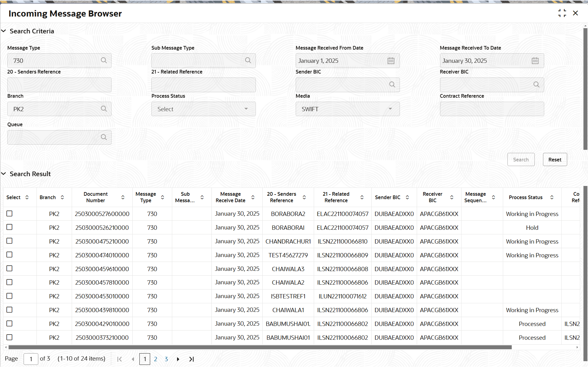Go to results page 1
The height and width of the screenshot is (367, 588).
pyautogui.click(x=145, y=359)
